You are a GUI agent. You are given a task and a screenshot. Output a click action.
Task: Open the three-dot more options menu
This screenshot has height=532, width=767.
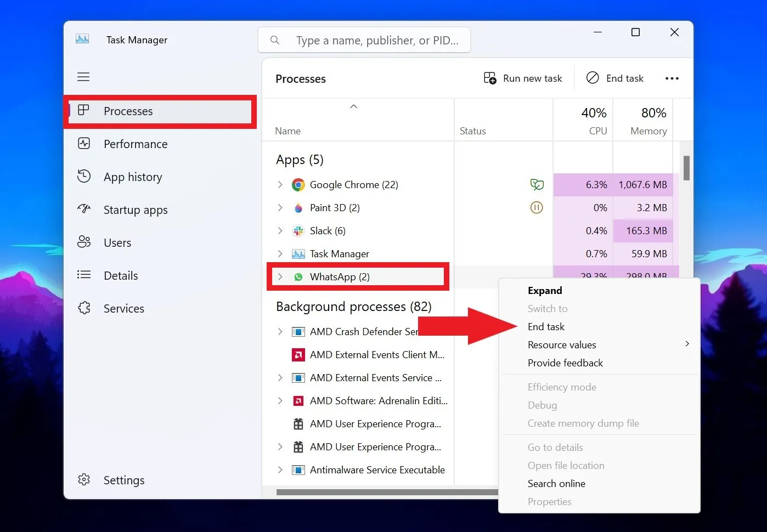672,78
